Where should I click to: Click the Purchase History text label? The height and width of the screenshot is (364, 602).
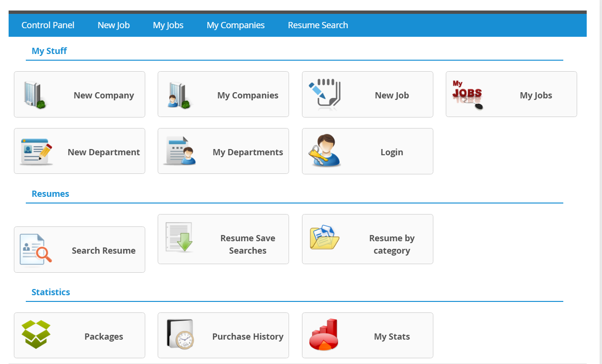(x=247, y=337)
